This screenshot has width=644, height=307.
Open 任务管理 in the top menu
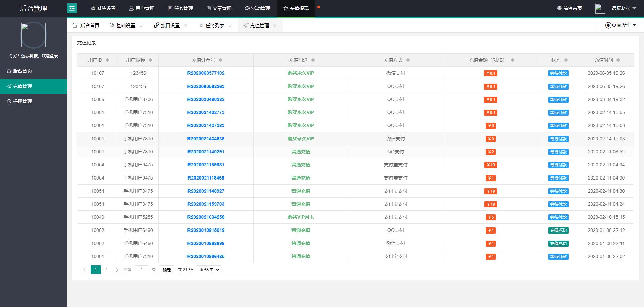[180, 8]
